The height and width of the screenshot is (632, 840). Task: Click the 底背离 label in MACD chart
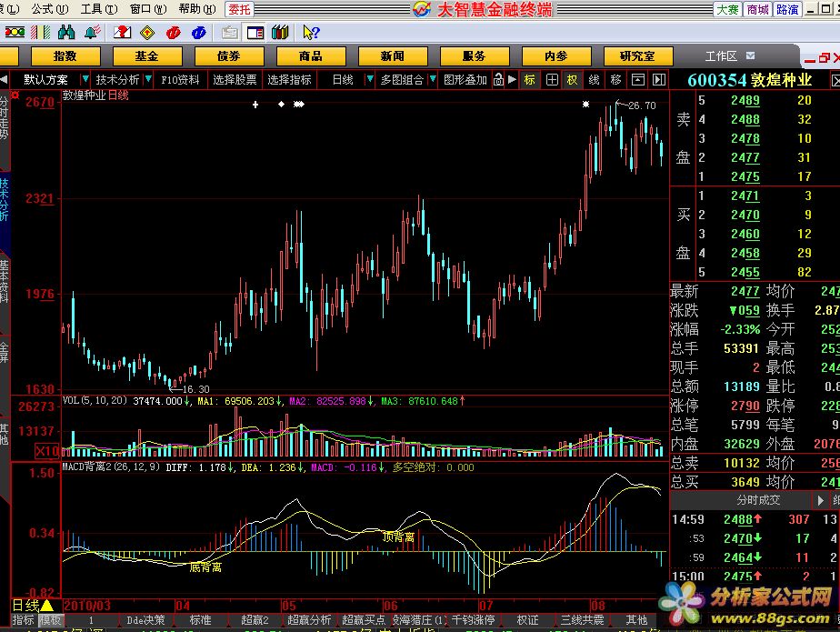coord(205,567)
